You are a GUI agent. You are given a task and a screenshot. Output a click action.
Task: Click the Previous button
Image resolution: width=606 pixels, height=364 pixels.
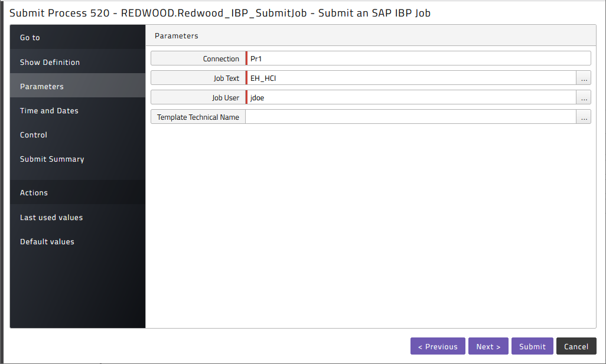point(438,346)
